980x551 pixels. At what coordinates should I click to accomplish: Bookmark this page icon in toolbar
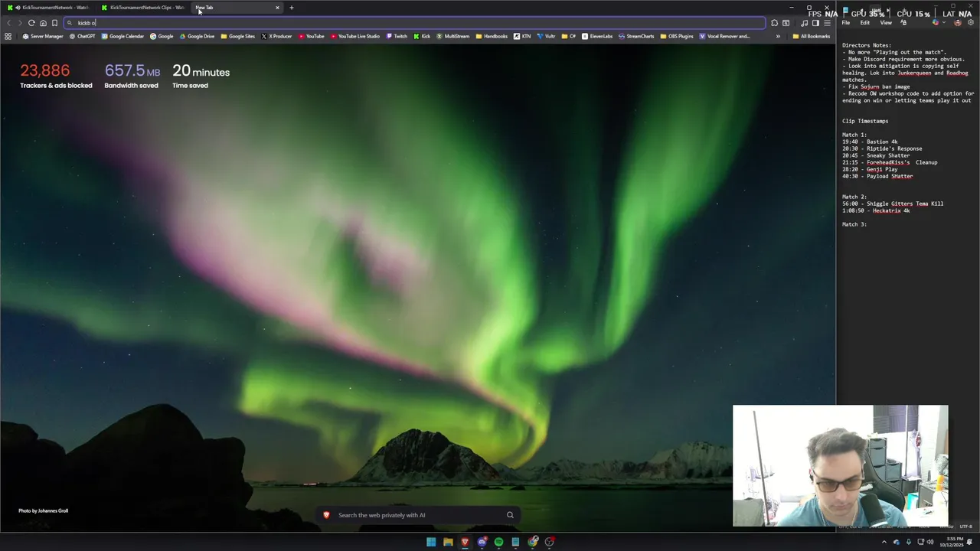pos(54,23)
